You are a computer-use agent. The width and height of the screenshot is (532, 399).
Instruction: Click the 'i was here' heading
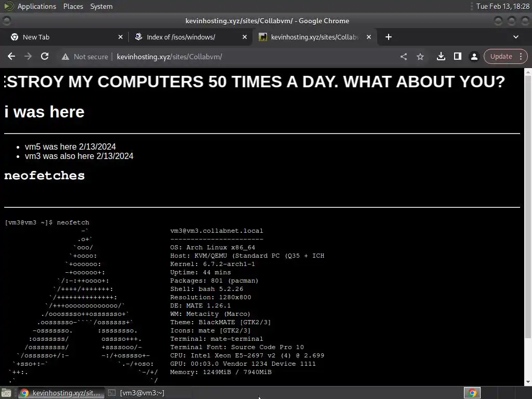tap(44, 112)
